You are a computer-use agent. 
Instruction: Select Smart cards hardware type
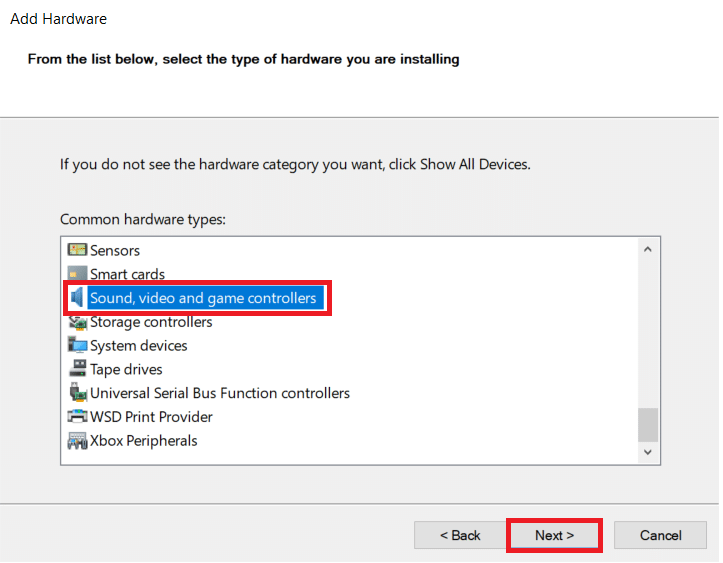point(127,274)
